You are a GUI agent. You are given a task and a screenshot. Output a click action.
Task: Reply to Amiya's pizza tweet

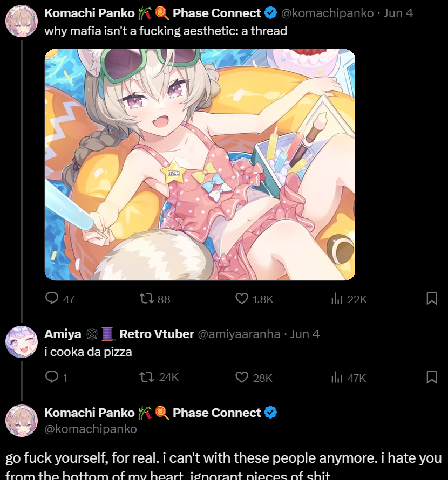[x=52, y=377]
